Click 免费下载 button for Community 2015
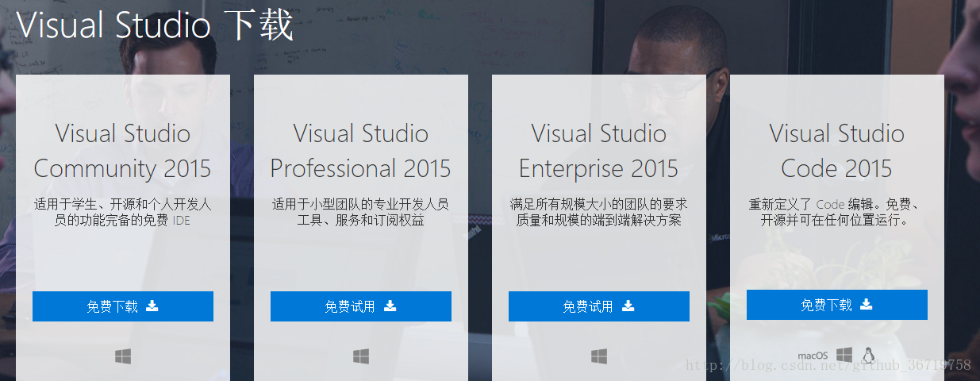980x381 pixels. click(123, 306)
